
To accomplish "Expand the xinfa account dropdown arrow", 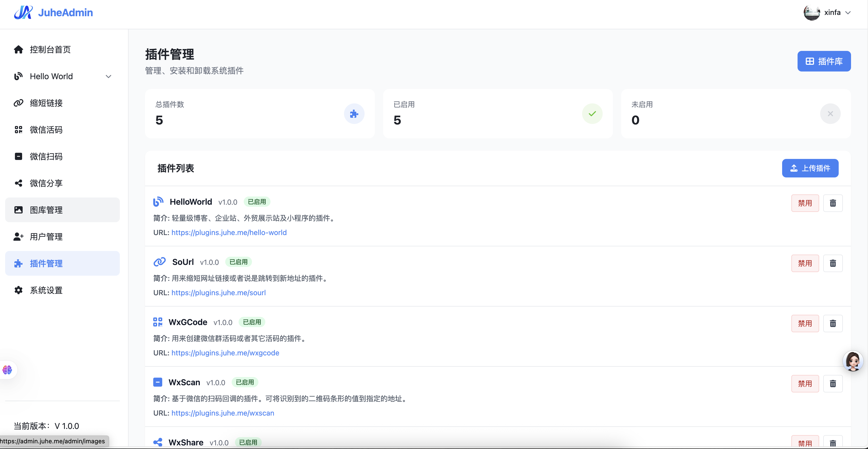I will coord(848,13).
